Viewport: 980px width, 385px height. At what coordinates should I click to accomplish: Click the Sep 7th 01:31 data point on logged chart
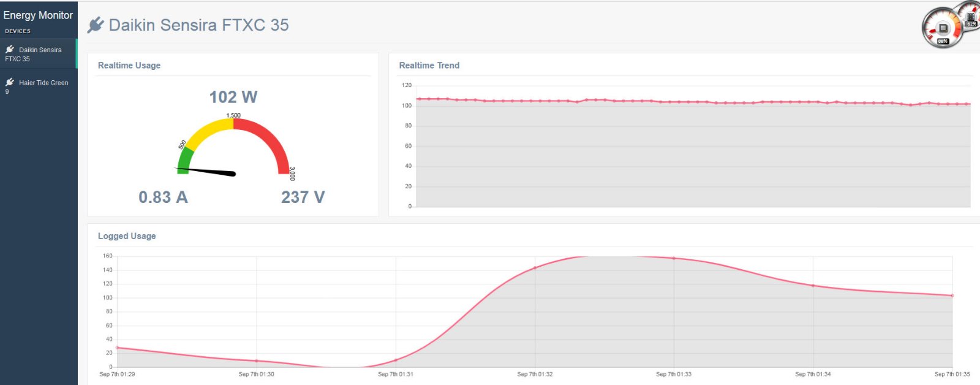[396, 360]
